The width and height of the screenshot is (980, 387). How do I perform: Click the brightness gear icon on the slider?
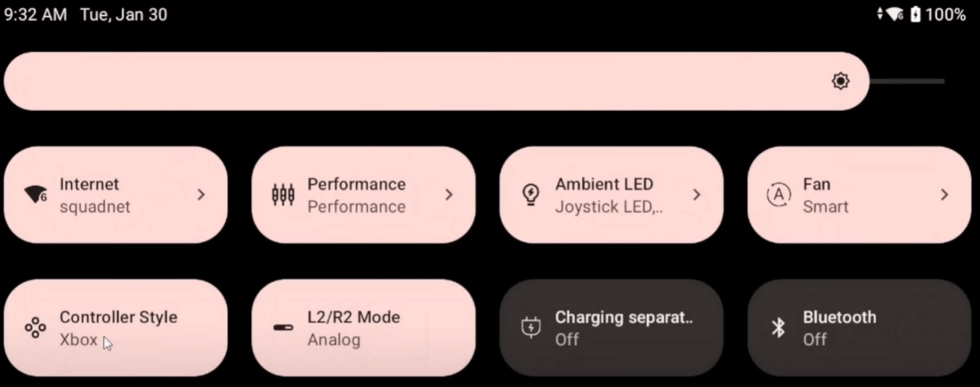click(840, 81)
